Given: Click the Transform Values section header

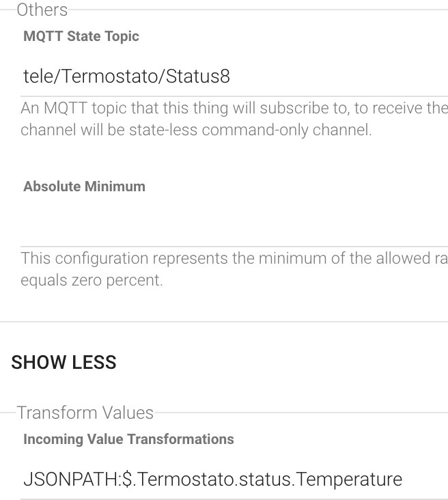Looking at the screenshot, I should pyautogui.click(x=85, y=413).
